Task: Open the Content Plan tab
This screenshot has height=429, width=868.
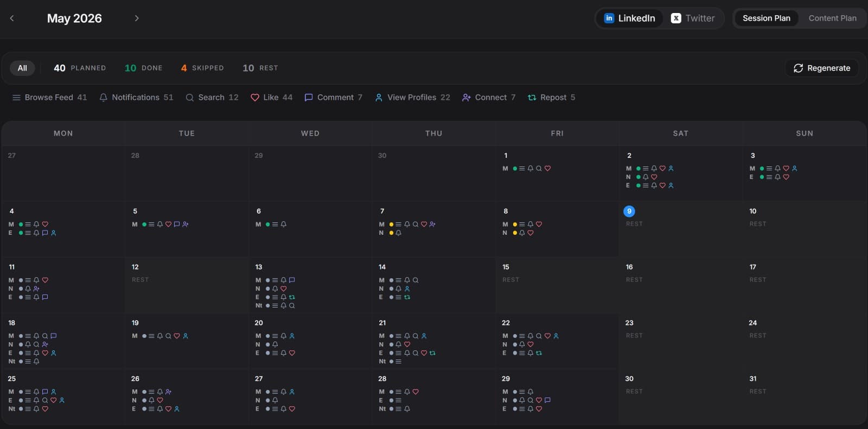Action: (832, 18)
